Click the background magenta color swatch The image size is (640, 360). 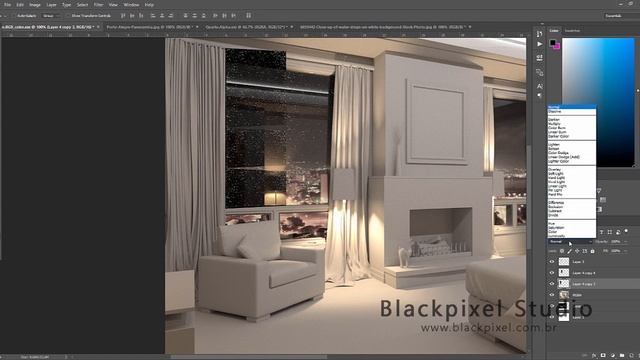[557, 47]
